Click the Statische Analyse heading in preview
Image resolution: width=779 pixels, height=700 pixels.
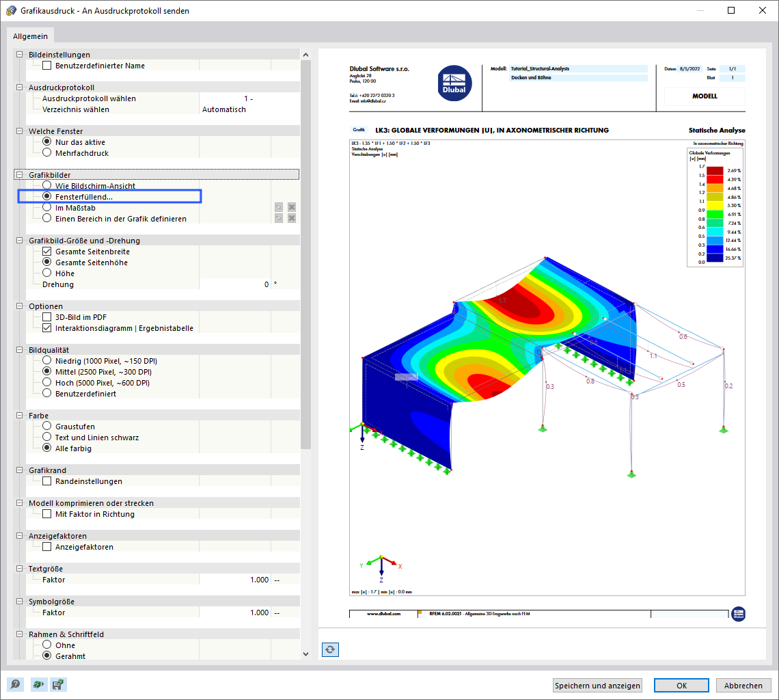coord(716,131)
